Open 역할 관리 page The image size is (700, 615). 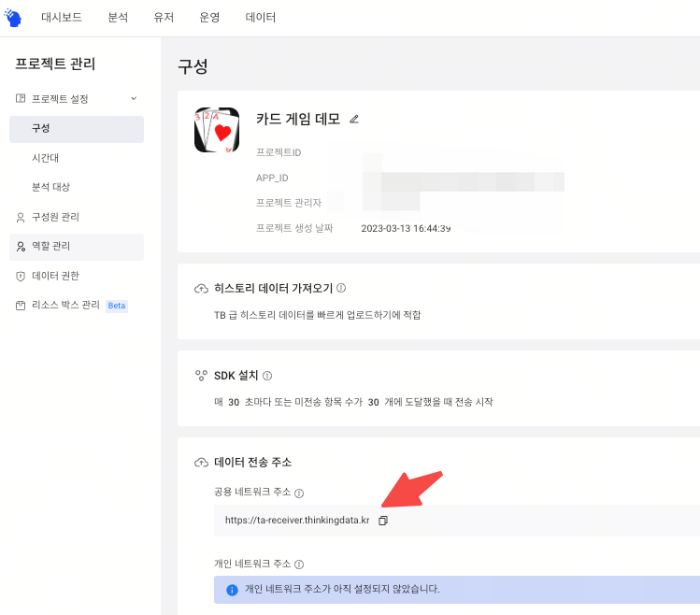[50, 246]
